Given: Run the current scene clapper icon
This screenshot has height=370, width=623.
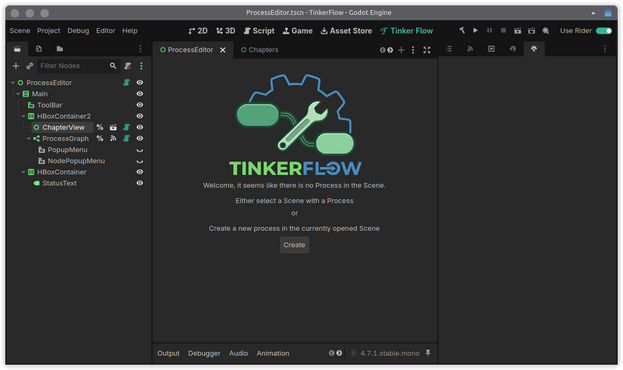Looking at the screenshot, I should (517, 30).
